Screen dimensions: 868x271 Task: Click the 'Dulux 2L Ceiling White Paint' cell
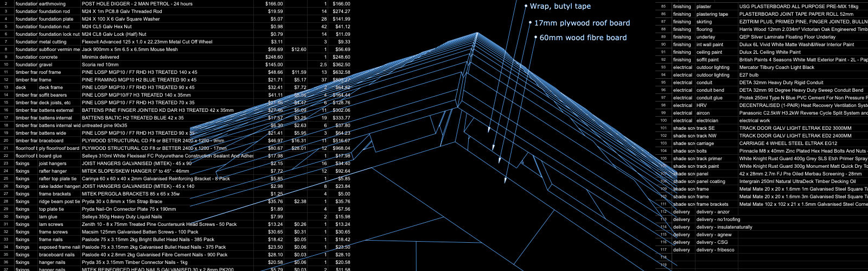770,52
